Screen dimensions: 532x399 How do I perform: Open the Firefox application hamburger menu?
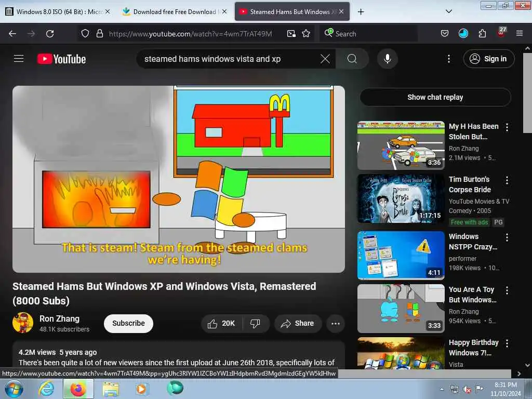[x=520, y=33]
